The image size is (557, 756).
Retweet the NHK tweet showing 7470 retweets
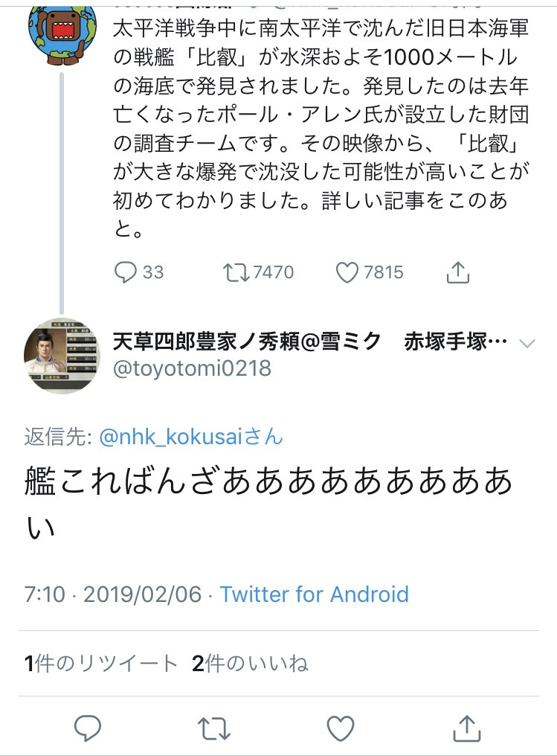(x=236, y=272)
